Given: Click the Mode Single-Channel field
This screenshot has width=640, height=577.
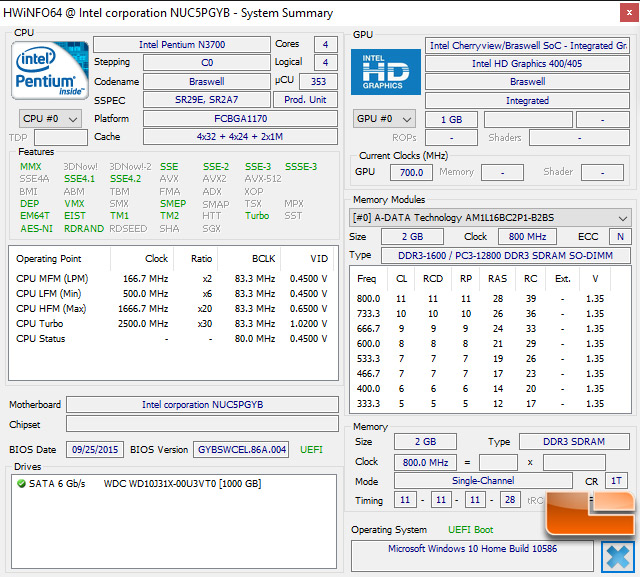Looking at the screenshot, I should click(483, 481).
